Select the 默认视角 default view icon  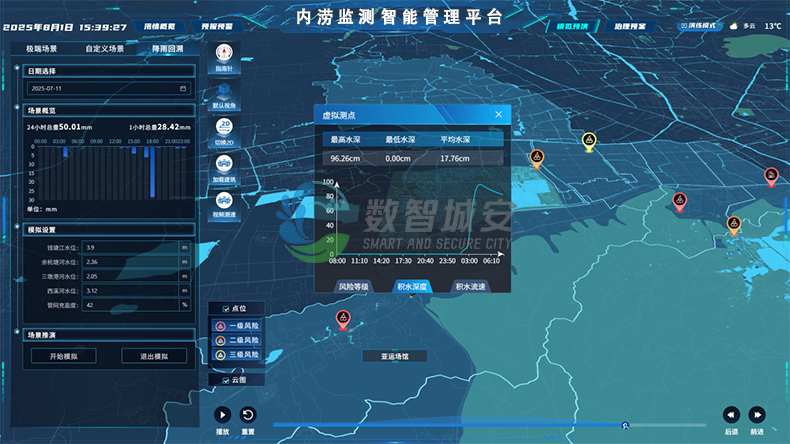pyautogui.click(x=225, y=92)
